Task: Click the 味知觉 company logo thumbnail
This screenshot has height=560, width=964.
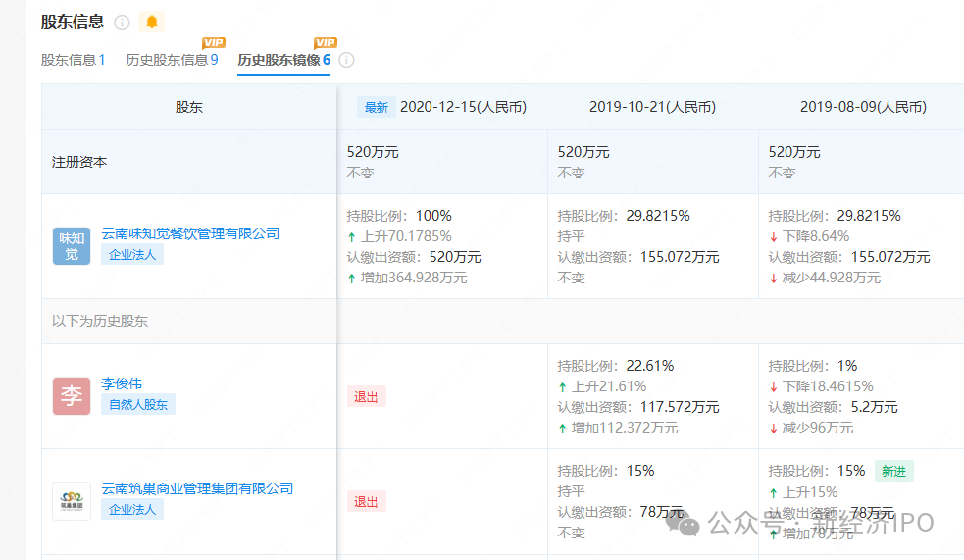Action: (x=72, y=246)
